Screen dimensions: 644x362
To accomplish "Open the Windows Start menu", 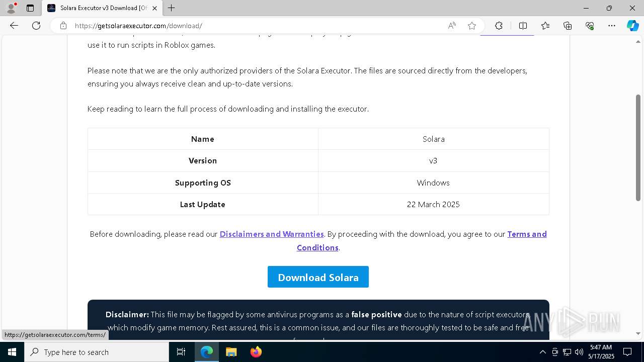I will 12,352.
